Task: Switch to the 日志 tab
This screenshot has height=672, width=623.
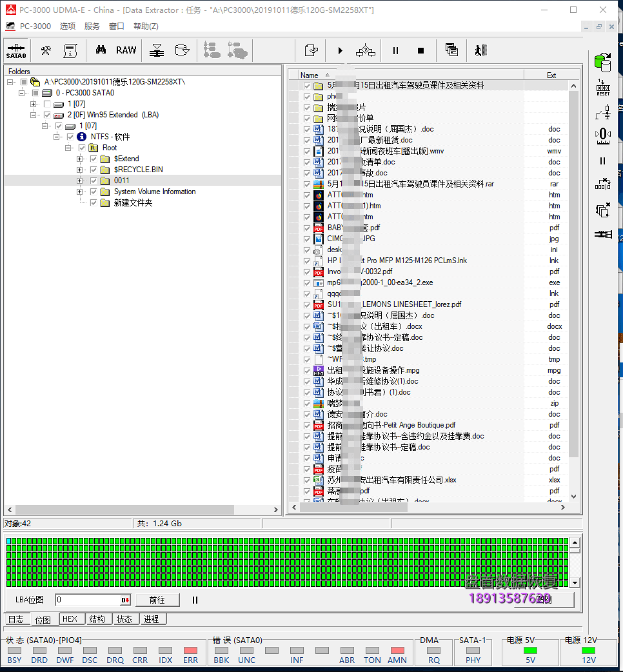Action: pyautogui.click(x=16, y=619)
